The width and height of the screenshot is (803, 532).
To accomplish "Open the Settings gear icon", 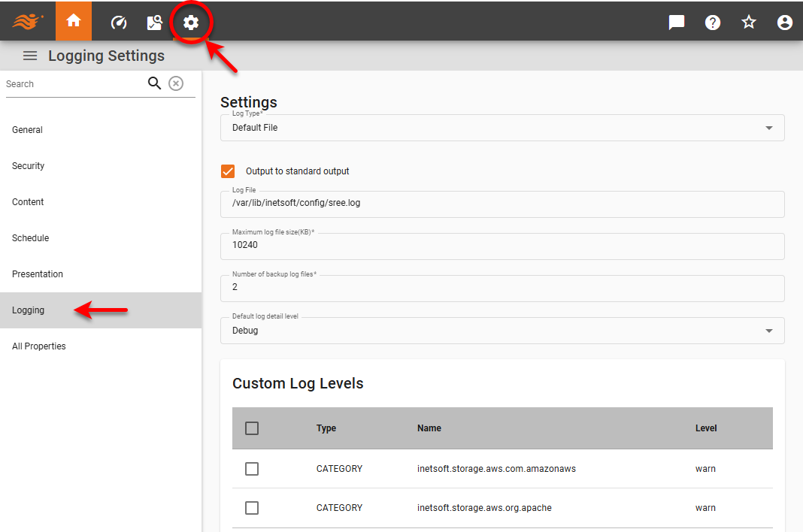I will click(x=192, y=21).
